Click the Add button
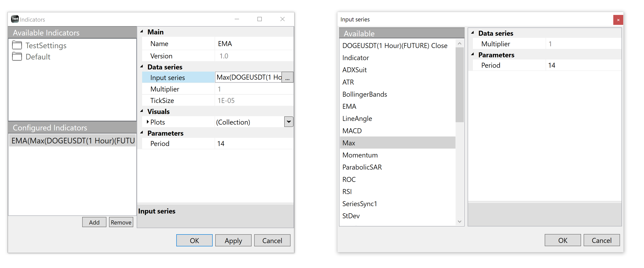The width and height of the screenshot is (644, 268). (94, 222)
